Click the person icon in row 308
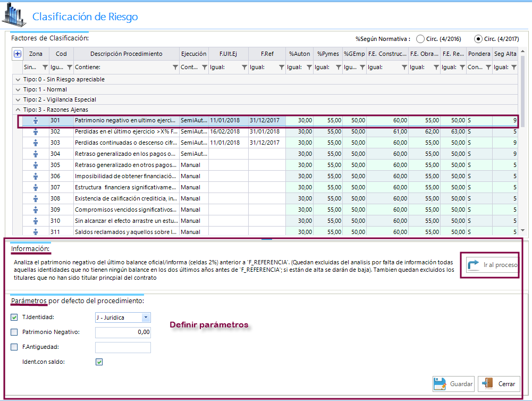The width and height of the screenshot is (532, 401). click(36, 198)
